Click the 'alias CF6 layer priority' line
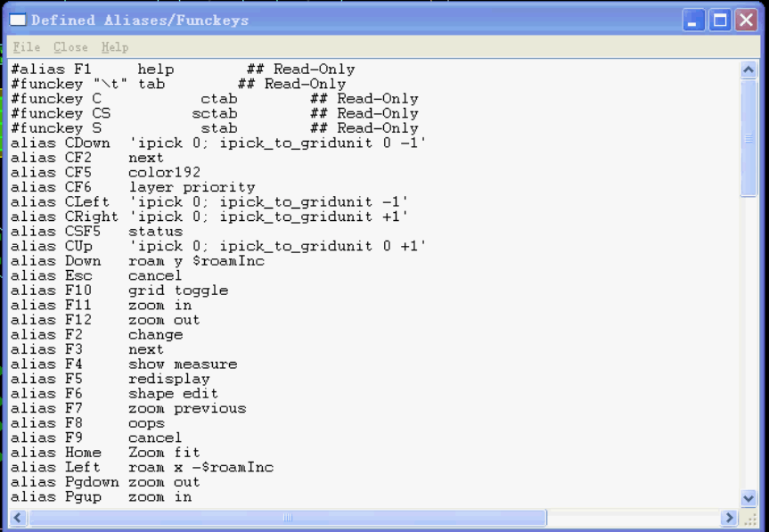769x532 pixels. (133, 187)
